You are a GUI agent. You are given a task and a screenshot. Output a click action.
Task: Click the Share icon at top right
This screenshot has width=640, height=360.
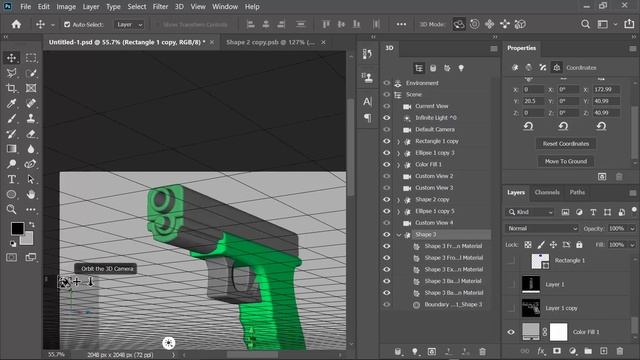tap(629, 24)
